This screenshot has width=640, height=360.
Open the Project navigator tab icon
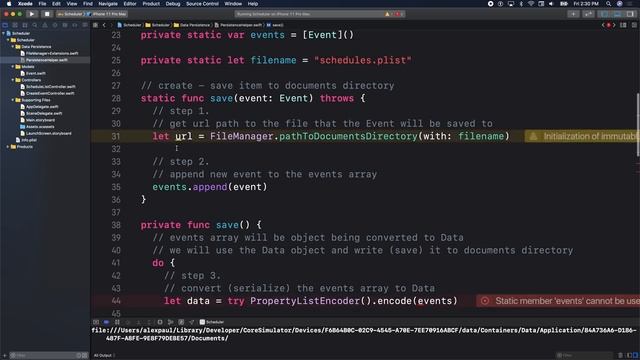[5, 25]
